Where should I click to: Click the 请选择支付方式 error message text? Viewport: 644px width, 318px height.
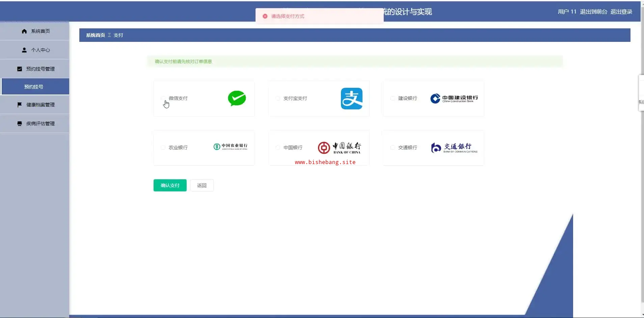[288, 16]
